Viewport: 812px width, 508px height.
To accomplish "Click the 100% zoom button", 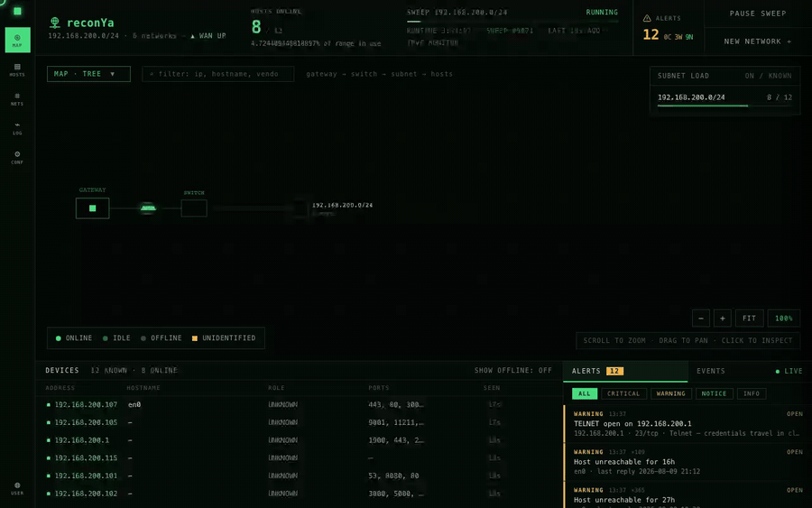I will click(783, 318).
